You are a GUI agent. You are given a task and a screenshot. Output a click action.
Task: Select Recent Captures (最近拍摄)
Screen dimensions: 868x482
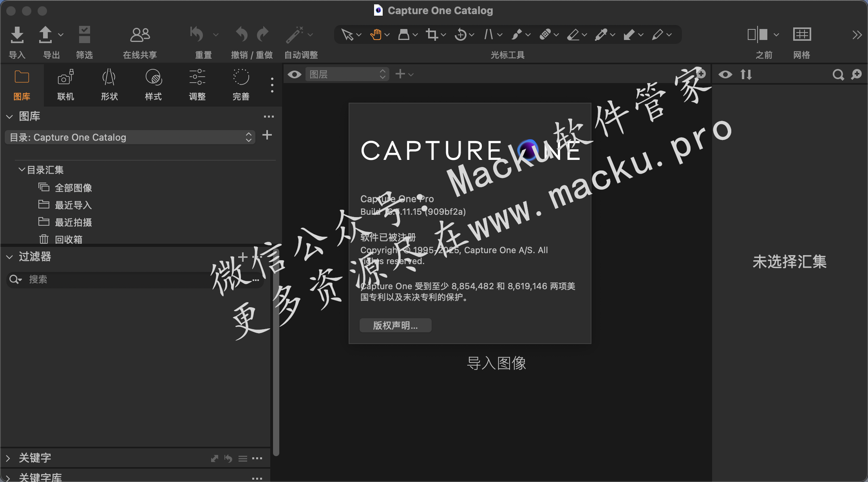click(x=73, y=222)
